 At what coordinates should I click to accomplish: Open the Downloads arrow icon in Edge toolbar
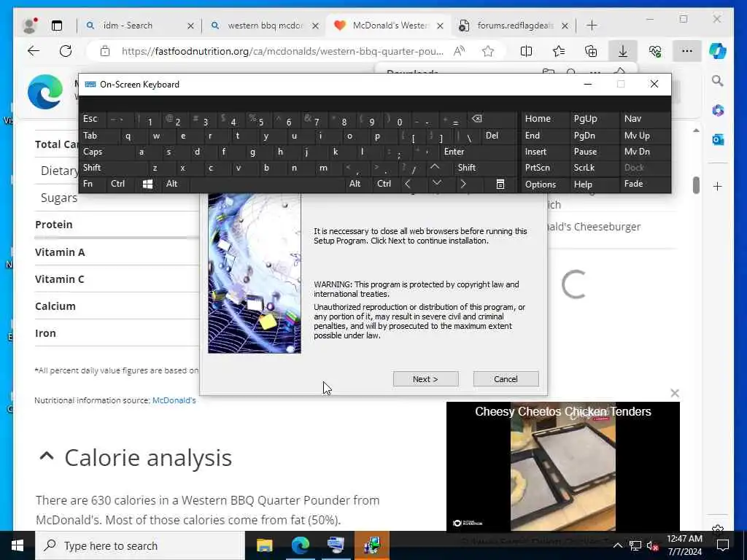[623, 51]
